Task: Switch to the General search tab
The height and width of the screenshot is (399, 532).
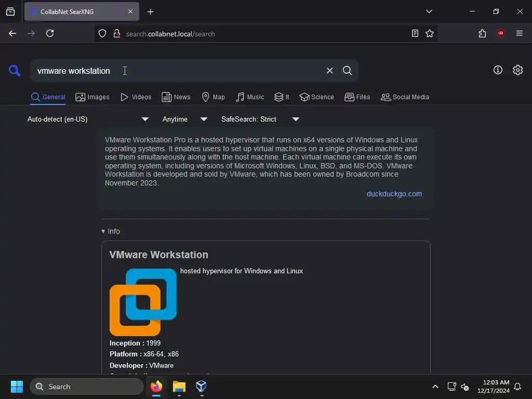Action: [x=48, y=97]
